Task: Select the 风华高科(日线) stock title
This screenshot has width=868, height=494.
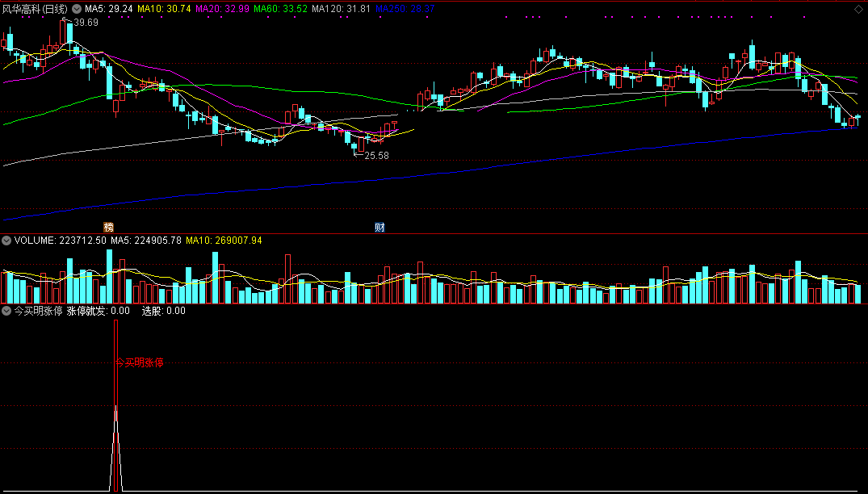Action: pyautogui.click(x=35, y=9)
